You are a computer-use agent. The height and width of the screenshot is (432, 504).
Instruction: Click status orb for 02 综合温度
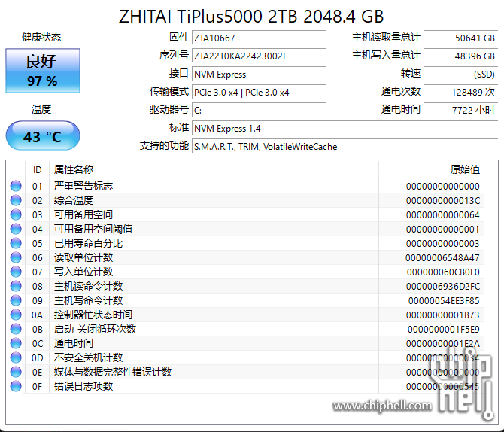[16, 200]
